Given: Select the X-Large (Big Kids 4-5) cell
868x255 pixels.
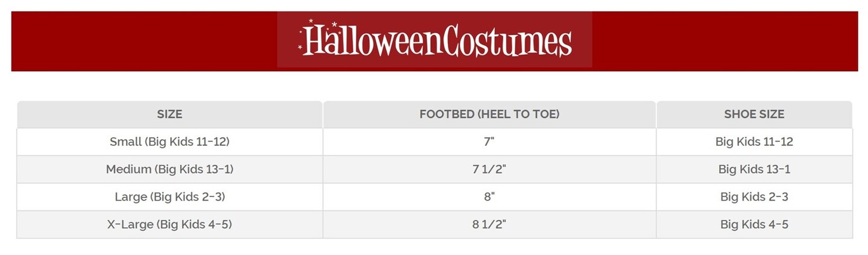Looking at the screenshot, I should [x=169, y=225].
